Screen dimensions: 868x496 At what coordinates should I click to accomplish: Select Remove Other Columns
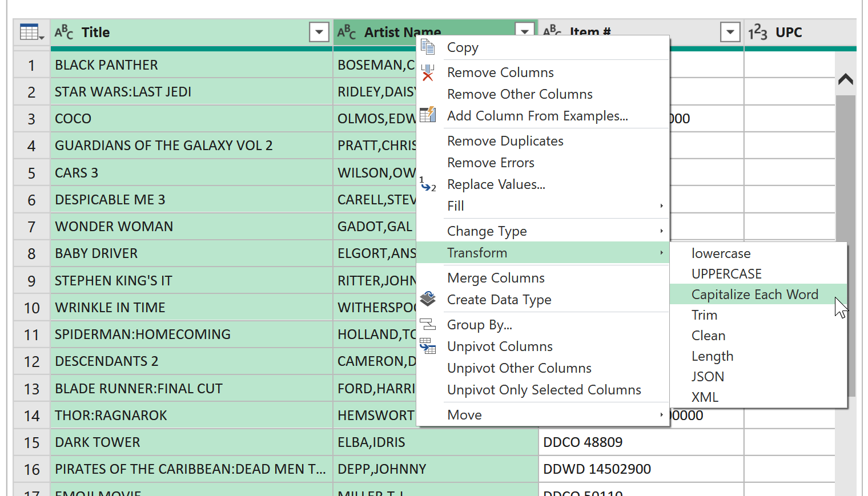coord(542,94)
